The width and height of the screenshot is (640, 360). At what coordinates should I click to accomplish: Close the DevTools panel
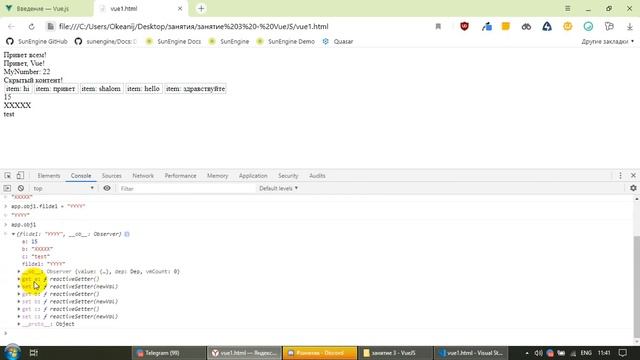tap(633, 176)
